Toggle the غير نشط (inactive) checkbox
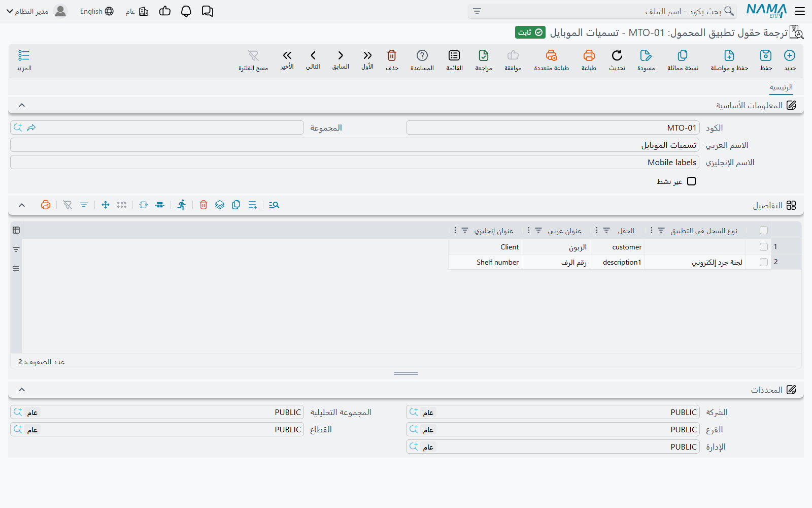Viewport: 812px width, 508px height. pyautogui.click(x=691, y=181)
